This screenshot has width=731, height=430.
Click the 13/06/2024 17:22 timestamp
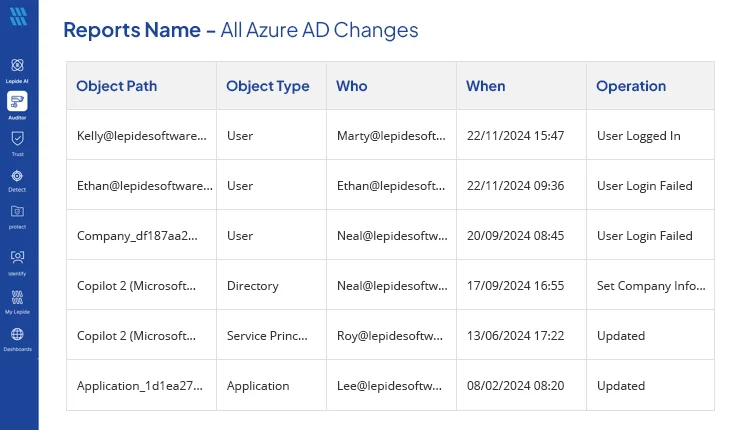tap(515, 336)
